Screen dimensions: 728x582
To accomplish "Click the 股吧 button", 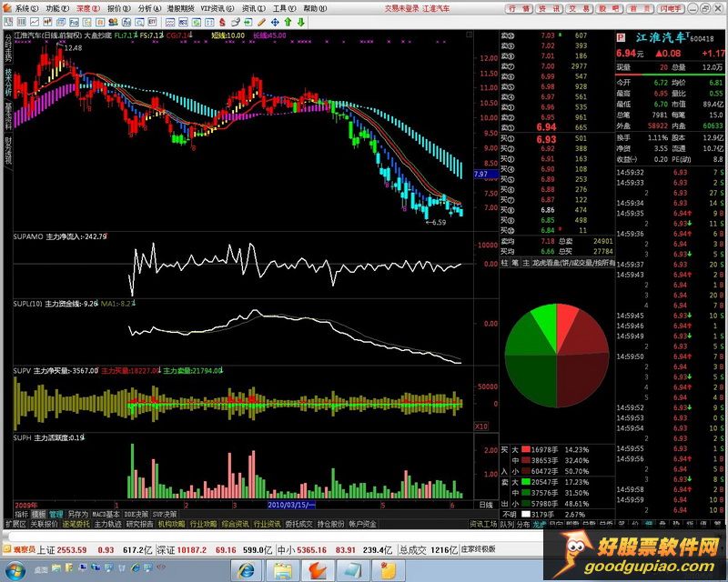I will click(610, 8).
